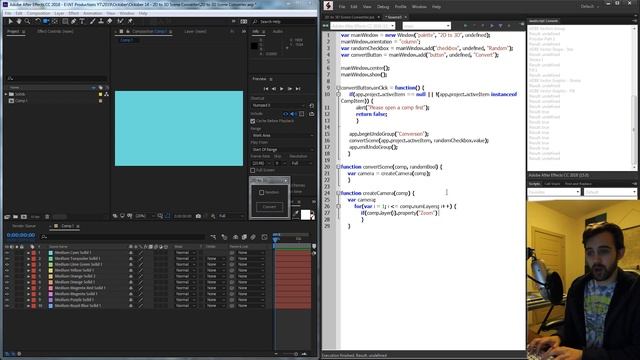The height and width of the screenshot is (360, 640).
Task: Jump to last frame in Preview panel
Action: (x=298, y=89)
